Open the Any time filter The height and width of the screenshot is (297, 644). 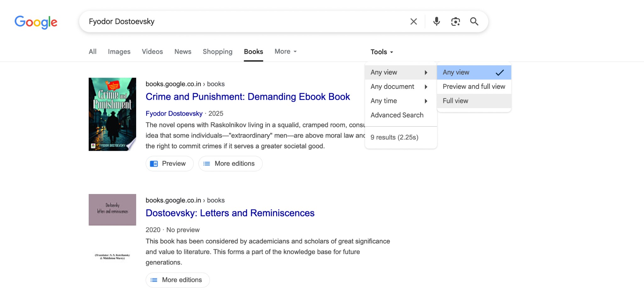pos(401,101)
